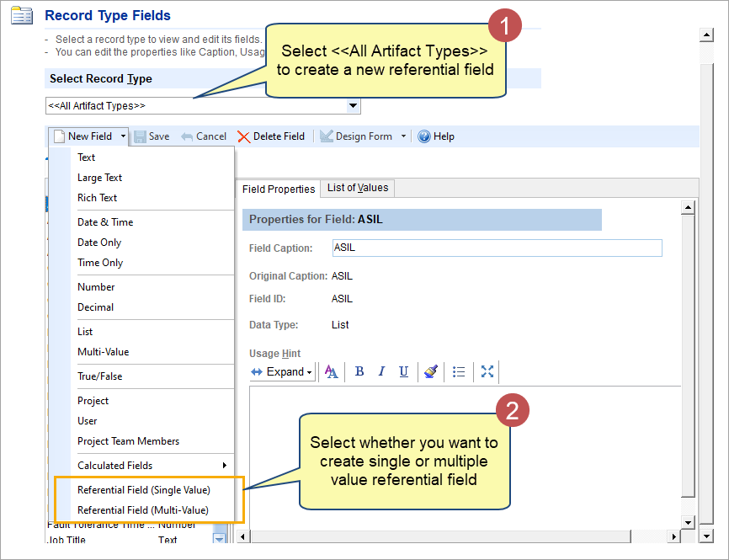The height and width of the screenshot is (560, 729).
Task: Switch to the Field Properties tab
Action: 279,189
